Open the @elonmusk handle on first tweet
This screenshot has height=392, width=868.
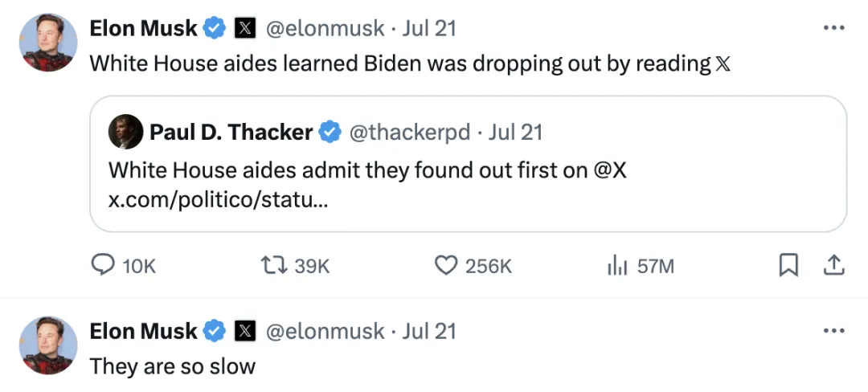click(x=325, y=28)
